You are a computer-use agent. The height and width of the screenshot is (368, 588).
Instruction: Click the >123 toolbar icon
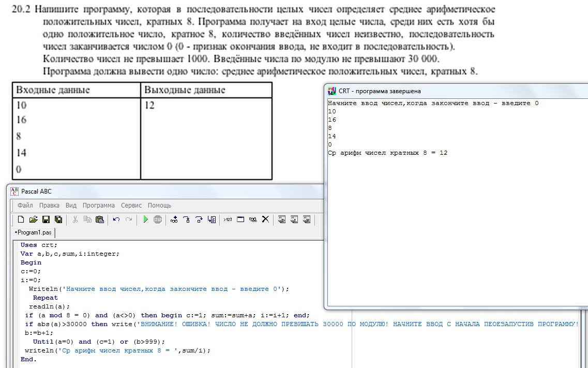[x=228, y=219]
